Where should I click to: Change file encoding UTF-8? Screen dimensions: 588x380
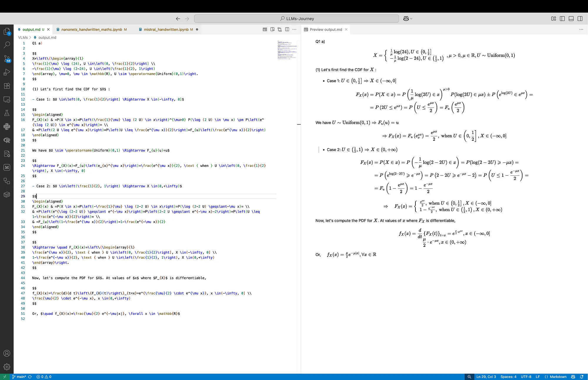coord(526,377)
